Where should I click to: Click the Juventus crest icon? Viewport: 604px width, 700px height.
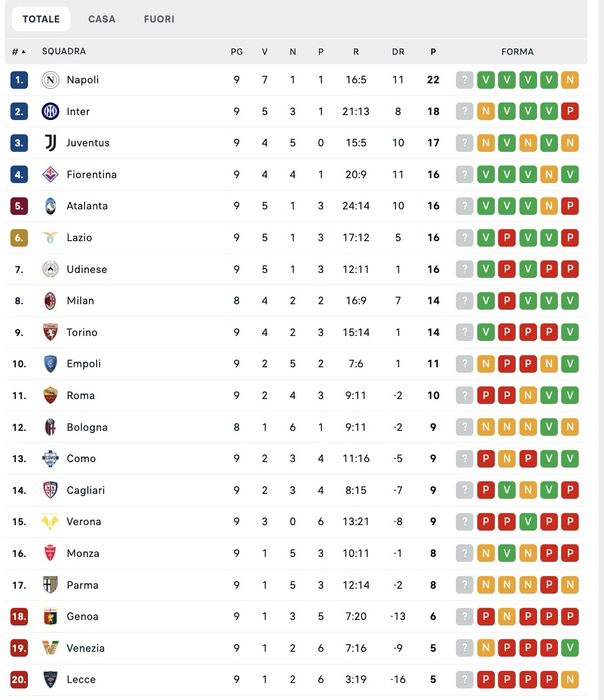point(50,143)
